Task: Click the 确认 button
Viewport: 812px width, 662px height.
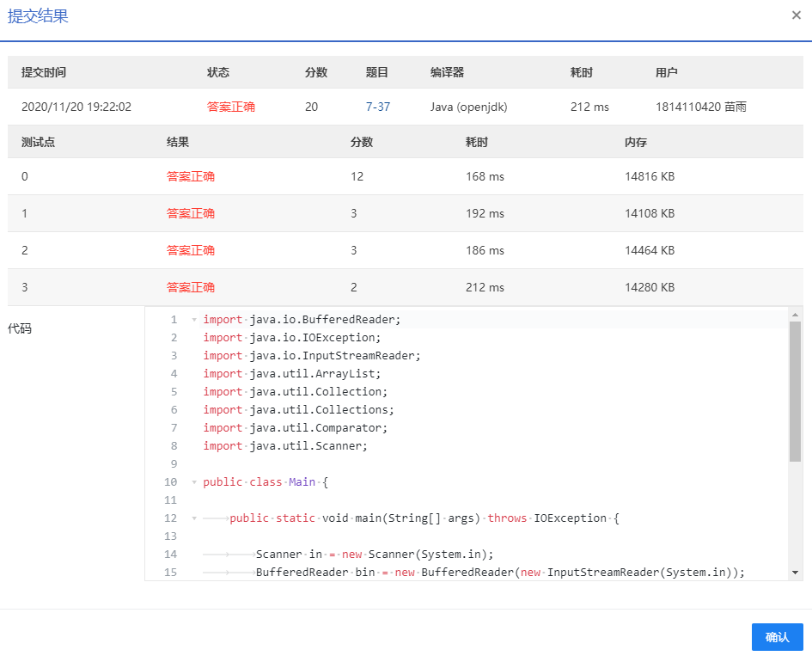Action: tap(777, 637)
